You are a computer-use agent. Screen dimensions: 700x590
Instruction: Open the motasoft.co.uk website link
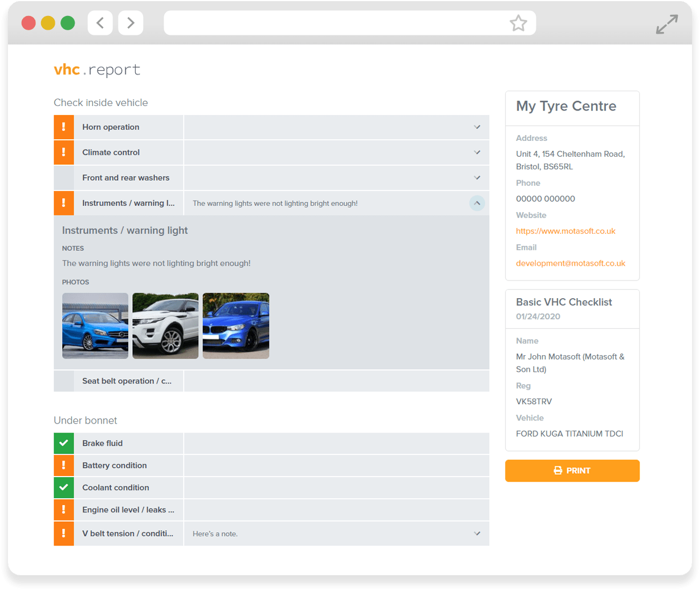point(565,231)
